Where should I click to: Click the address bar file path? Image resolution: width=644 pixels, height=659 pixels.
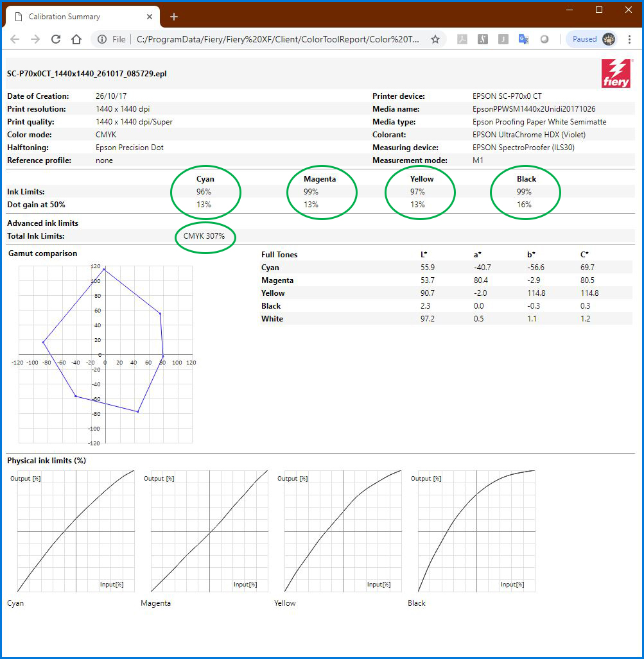tap(277, 39)
